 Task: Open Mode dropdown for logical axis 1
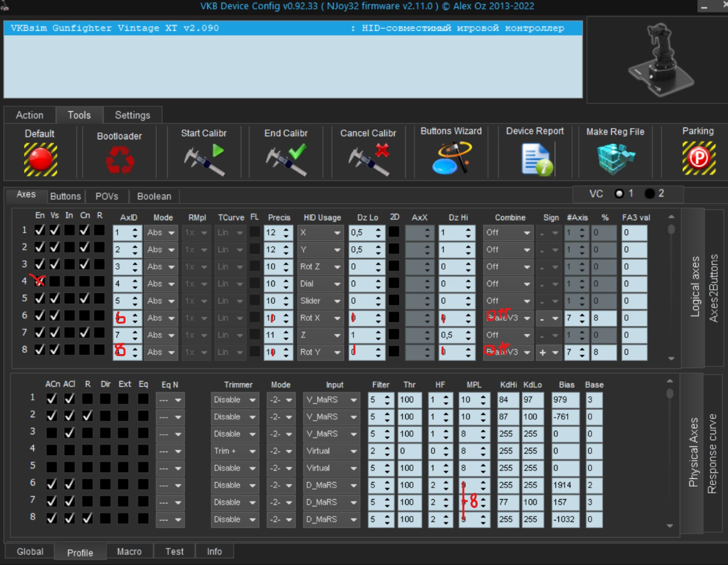coord(161,232)
